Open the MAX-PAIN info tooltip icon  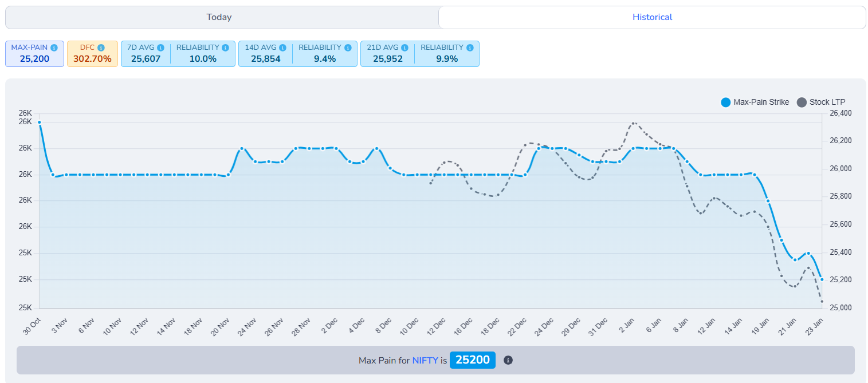click(54, 48)
